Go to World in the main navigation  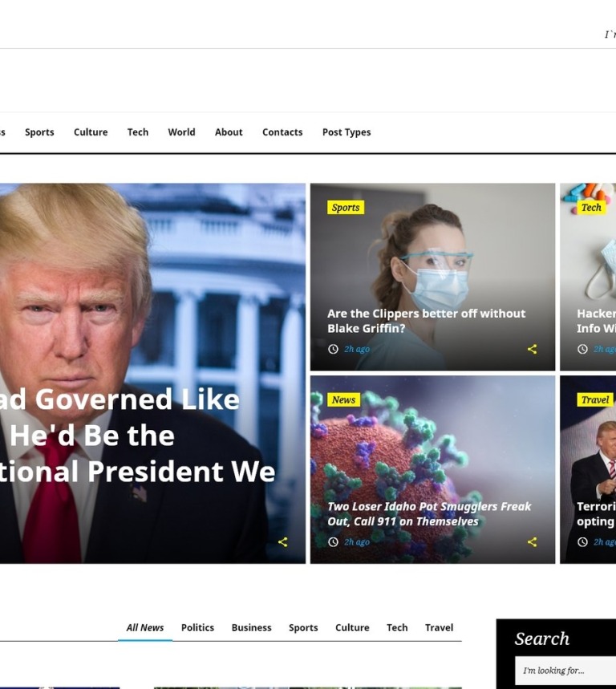tap(181, 132)
